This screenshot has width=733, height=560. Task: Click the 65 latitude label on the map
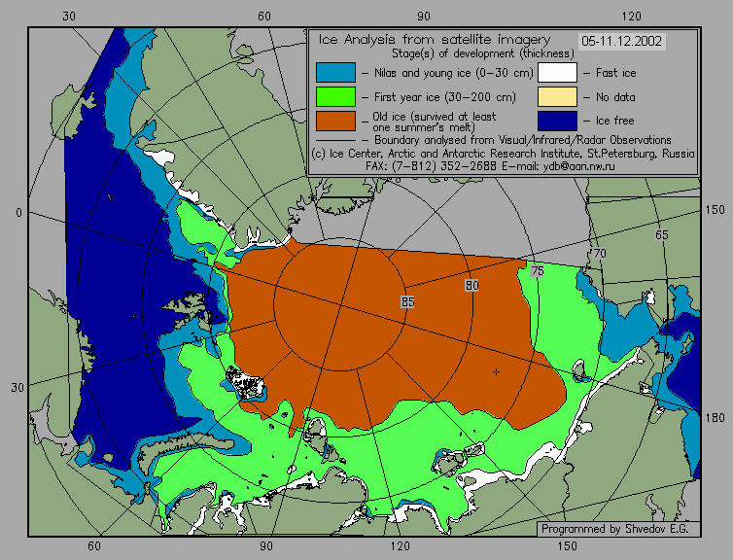pos(661,235)
